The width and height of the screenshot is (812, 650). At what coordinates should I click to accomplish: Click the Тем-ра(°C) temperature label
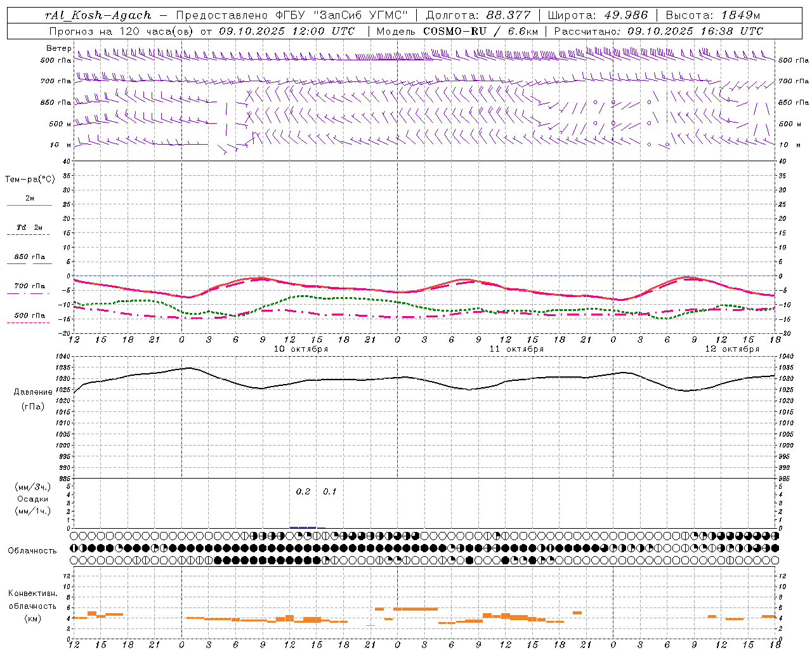click(x=30, y=180)
